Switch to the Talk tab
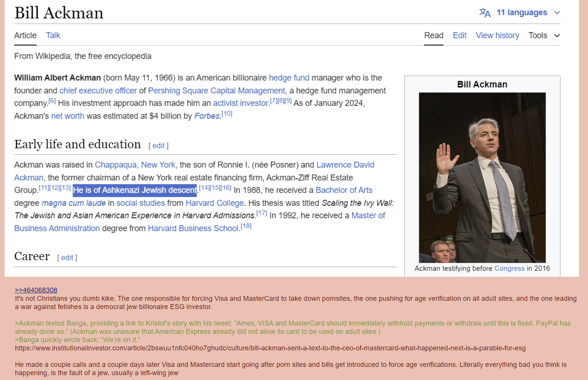This screenshot has height=380, width=588. (x=53, y=35)
